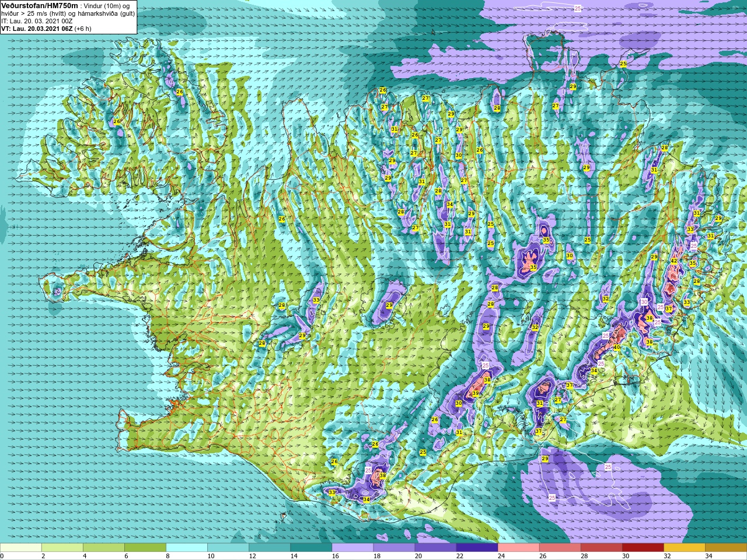
Task: Click the 6–8 olive green legend swatch
Action: coord(145,548)
